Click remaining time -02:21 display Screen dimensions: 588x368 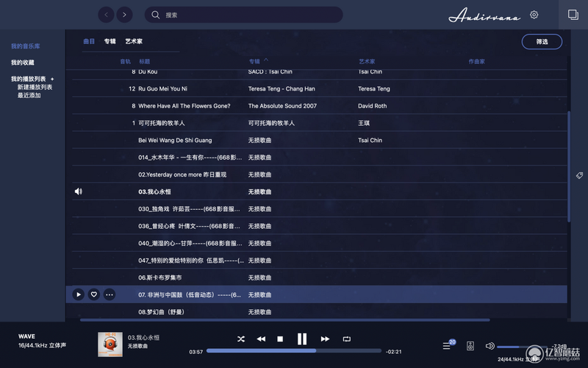[393, 352]
